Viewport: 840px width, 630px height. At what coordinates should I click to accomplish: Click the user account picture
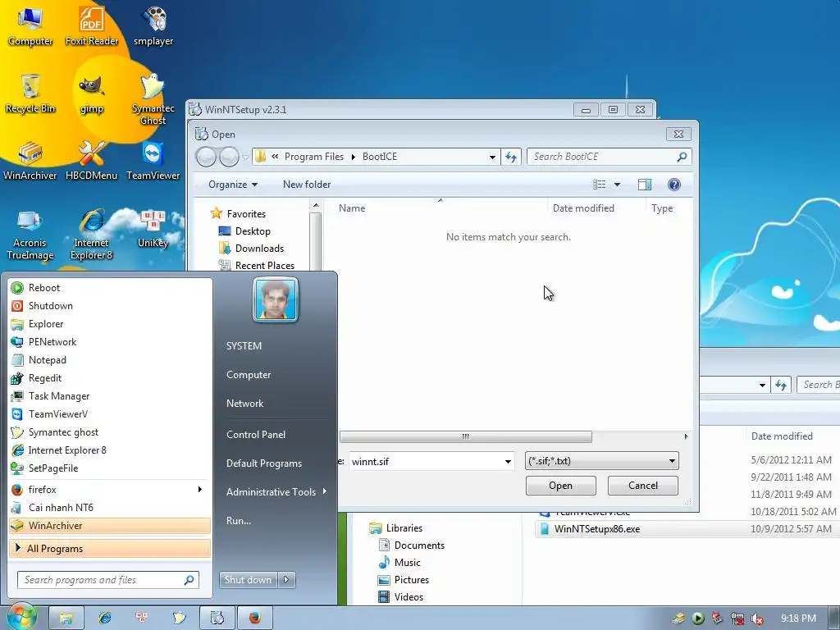click(276, 299)
